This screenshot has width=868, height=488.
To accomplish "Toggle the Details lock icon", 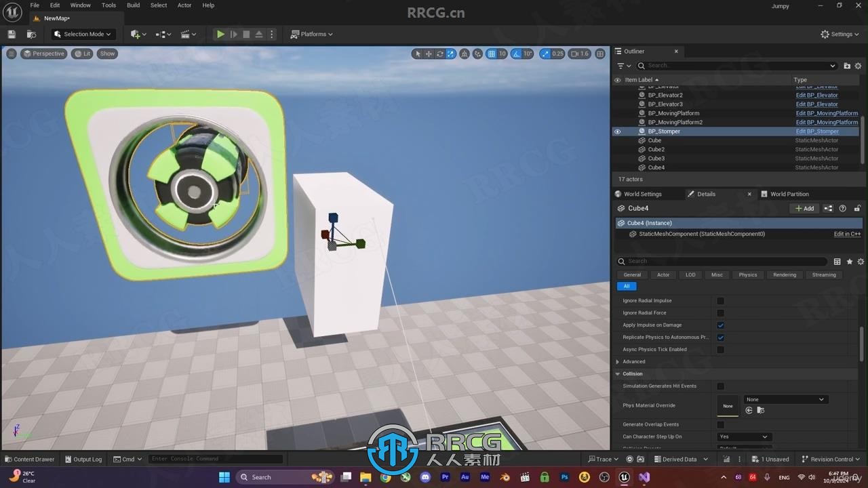I will pyautogui.click(x=857, y=208).
